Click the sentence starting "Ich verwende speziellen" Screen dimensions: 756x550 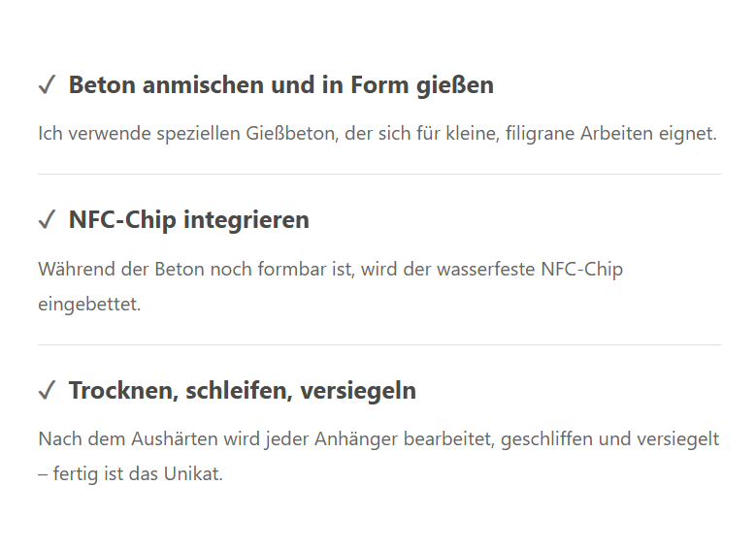377,134
